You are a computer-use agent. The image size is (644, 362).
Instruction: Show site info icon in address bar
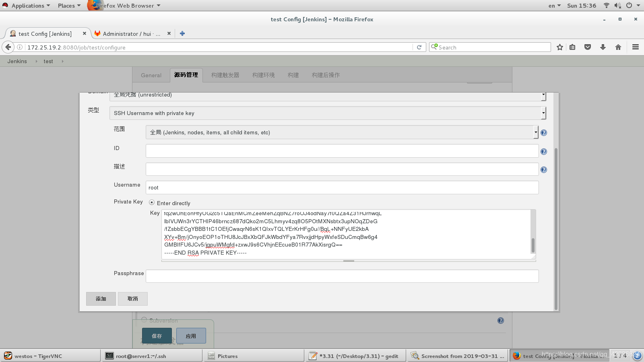tap(19, 47)
